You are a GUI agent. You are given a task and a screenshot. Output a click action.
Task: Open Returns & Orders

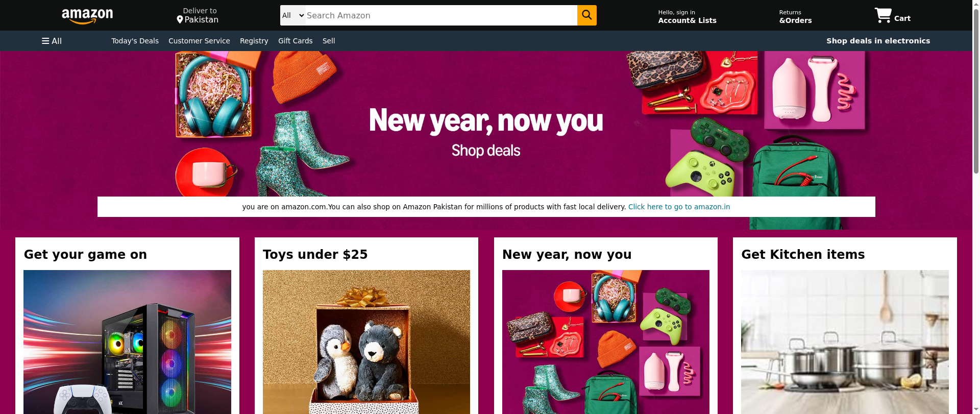pyautogui.click(x=795, y=17)
